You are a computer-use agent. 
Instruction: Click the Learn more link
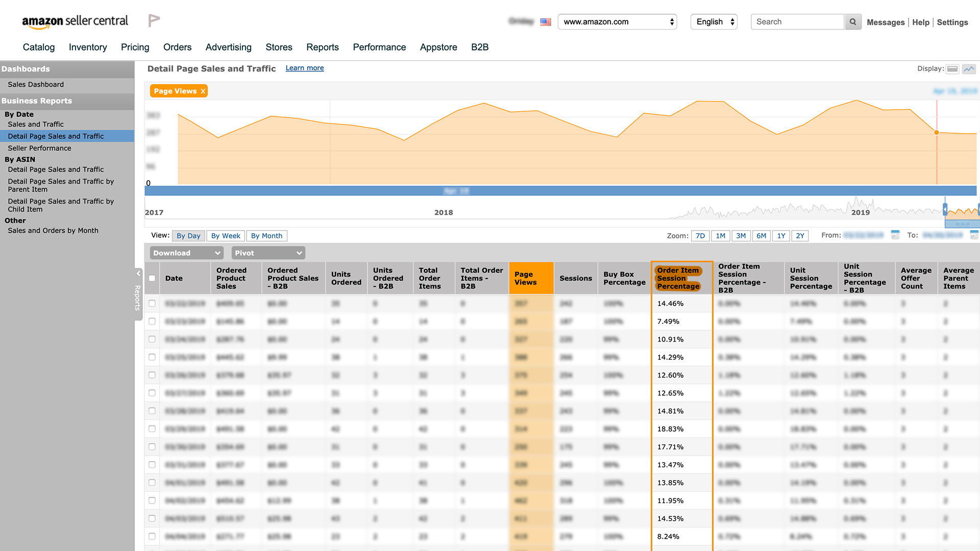[304, 68]
